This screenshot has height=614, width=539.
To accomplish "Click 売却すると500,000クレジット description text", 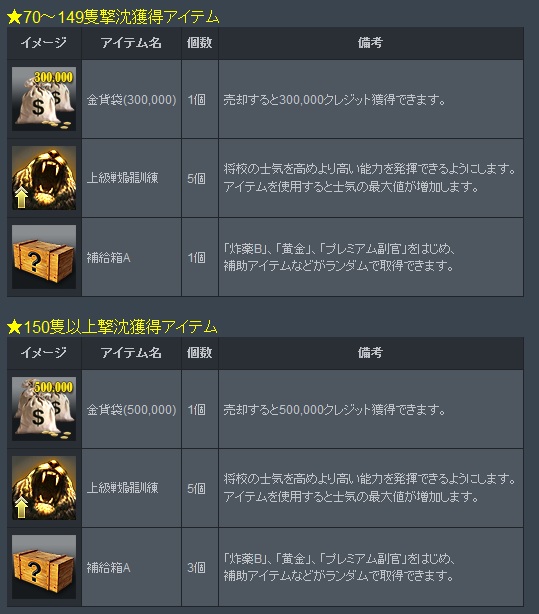I will coord(335,410).
